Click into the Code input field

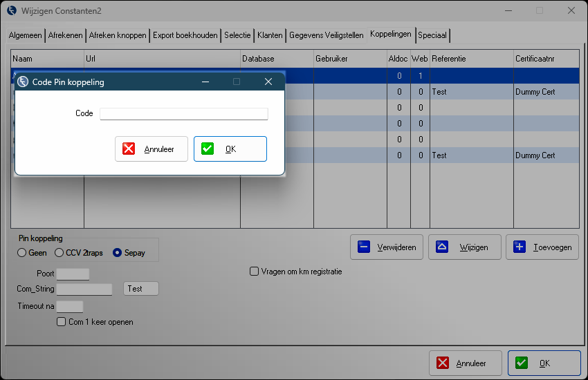(x=183, y=113)
